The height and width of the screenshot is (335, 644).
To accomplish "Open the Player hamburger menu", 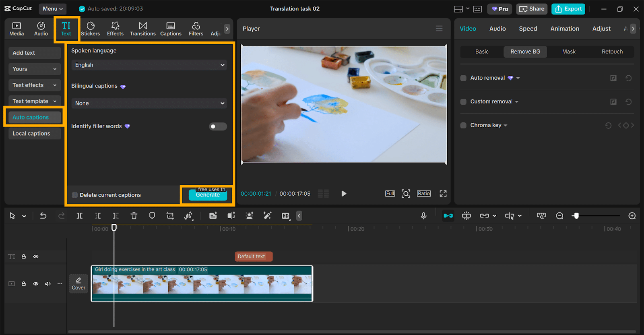I will (x=439, y=29).
